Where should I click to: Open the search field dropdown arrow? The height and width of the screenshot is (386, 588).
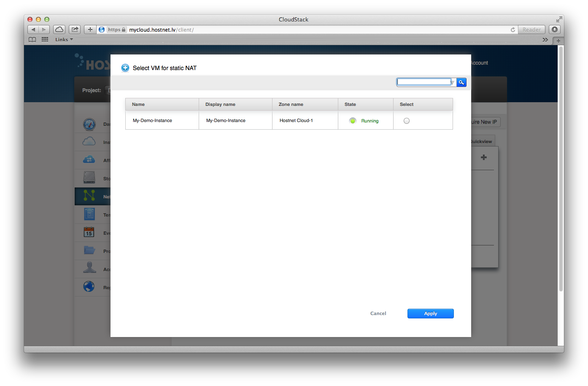point(452,82)
